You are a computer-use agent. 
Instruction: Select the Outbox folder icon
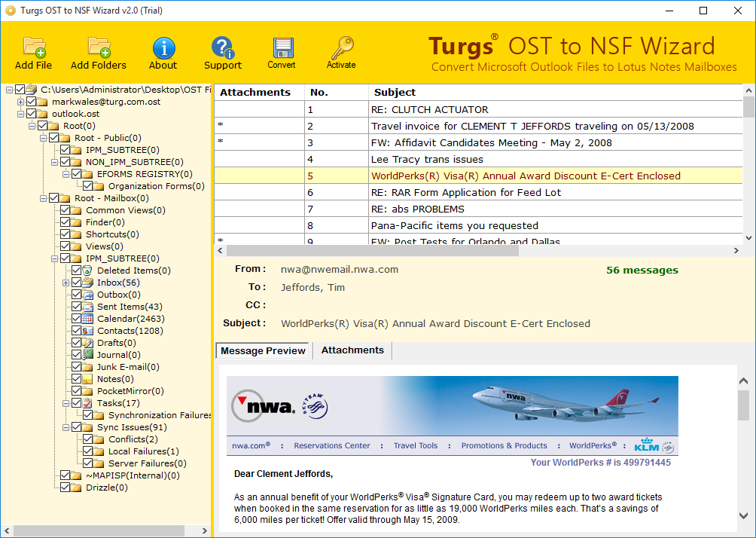pyautogui.click(x=88, y=295)
